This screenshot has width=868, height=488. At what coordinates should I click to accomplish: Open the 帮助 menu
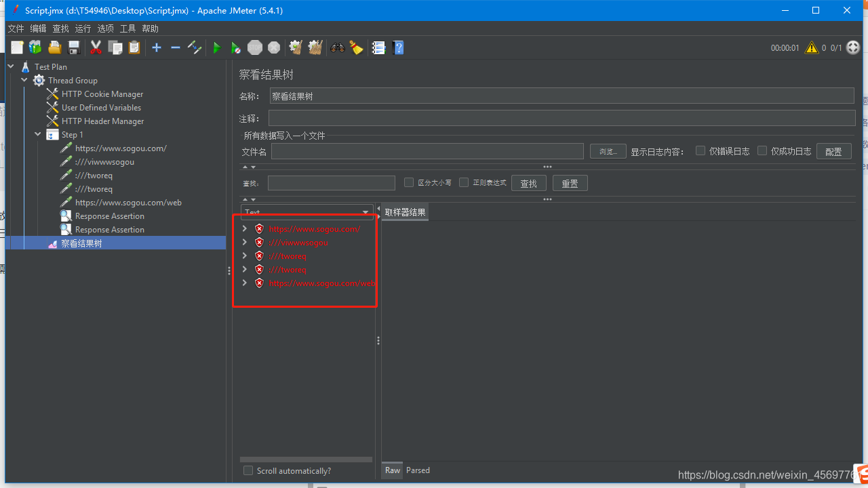[150, 28]
